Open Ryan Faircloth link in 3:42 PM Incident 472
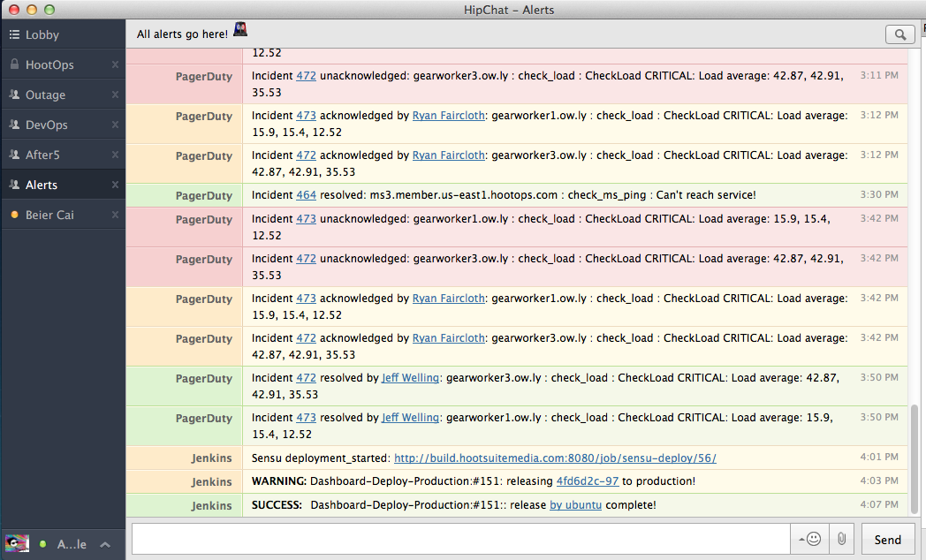Viewport: 926px width, 560px height. point(448,338)
